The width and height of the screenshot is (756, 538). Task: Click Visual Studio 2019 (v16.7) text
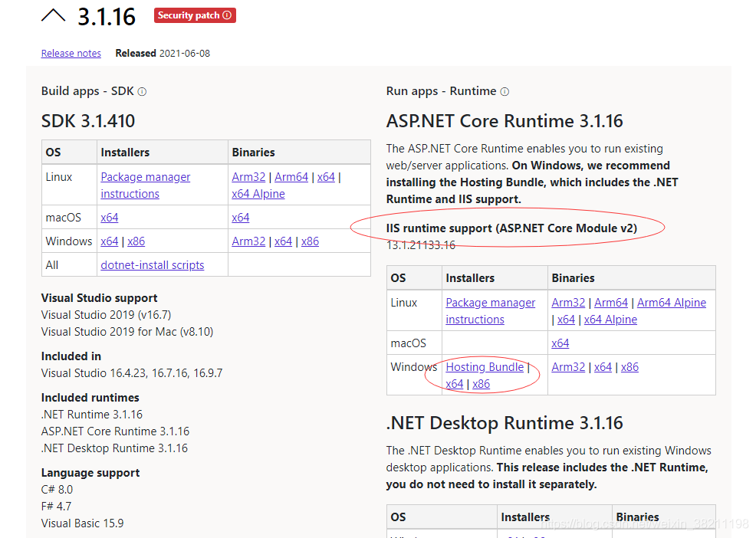click(x=106, y=315)
